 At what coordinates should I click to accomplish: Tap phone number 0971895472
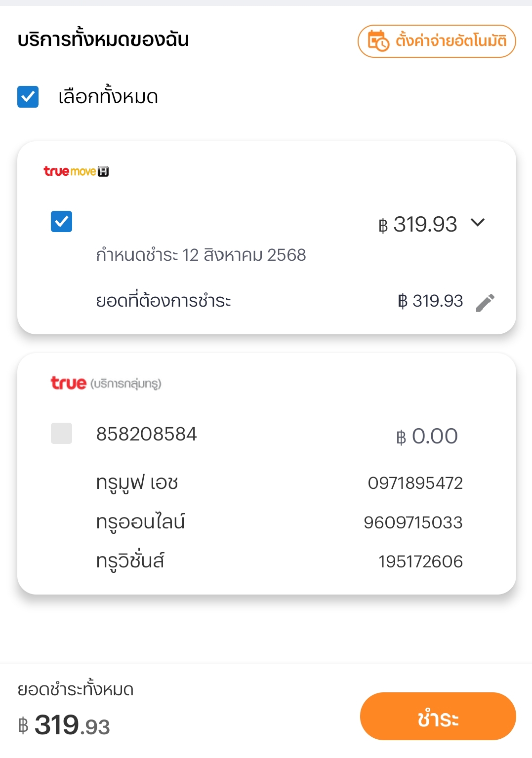tap(415, 483)
